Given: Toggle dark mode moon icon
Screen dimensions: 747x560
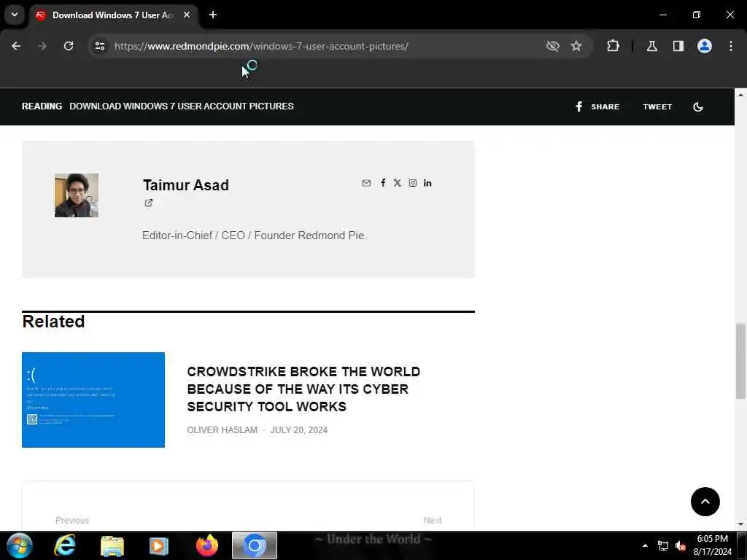Looking at the screenshot, I should coord(698,106).
